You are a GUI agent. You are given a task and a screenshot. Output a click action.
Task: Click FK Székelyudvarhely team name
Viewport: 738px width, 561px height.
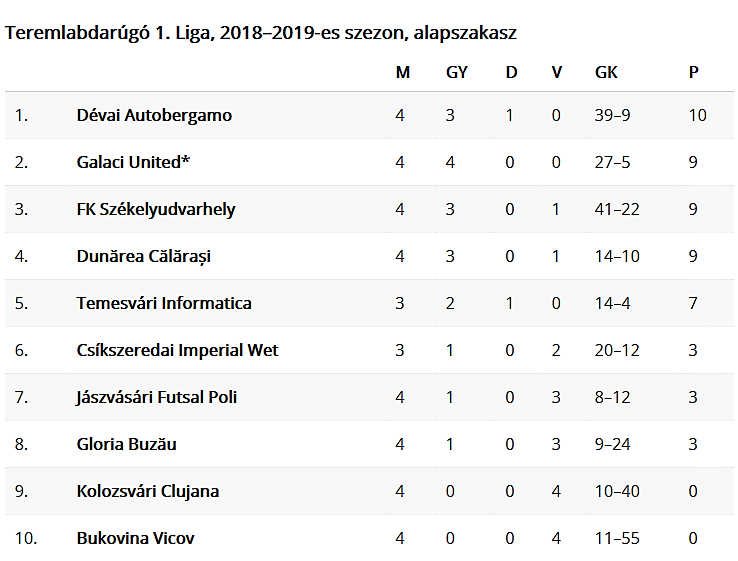(156, 209)
